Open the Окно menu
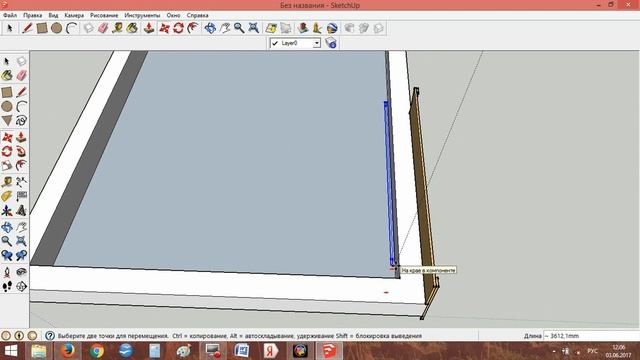 (173, 15)
